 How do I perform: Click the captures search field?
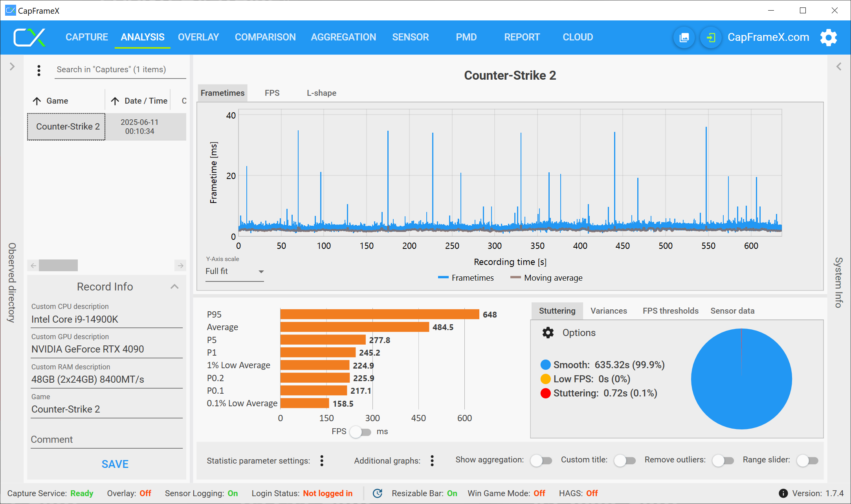click(120, 70)
